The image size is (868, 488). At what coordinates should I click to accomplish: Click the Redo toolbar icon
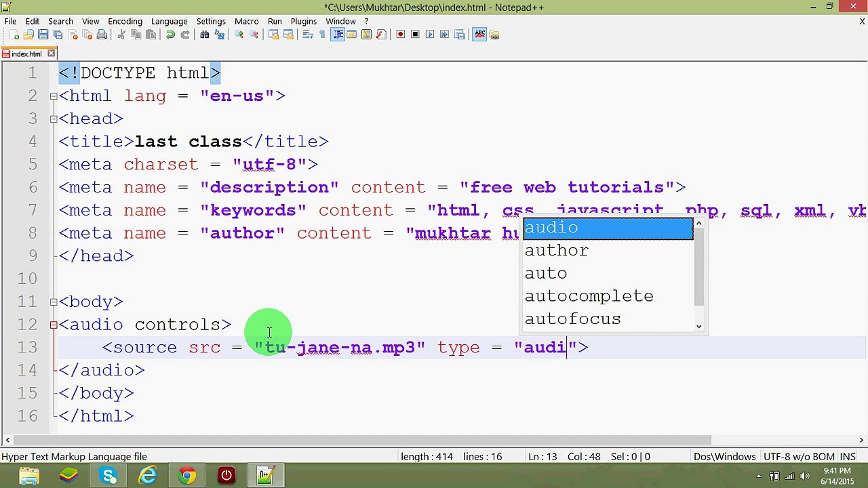pyautogui.click(x=185, y=35)
